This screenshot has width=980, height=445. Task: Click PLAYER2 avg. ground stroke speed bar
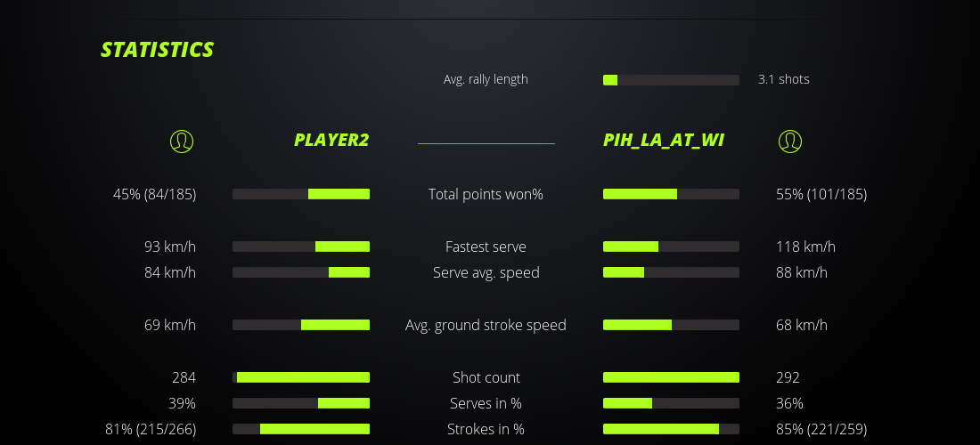pos(301,325)
